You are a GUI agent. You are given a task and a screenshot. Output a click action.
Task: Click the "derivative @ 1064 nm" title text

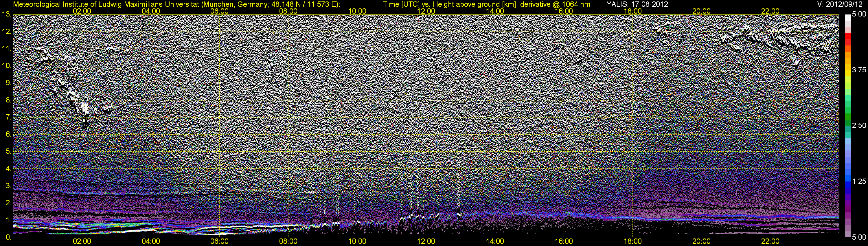click(x=555, y=4)
